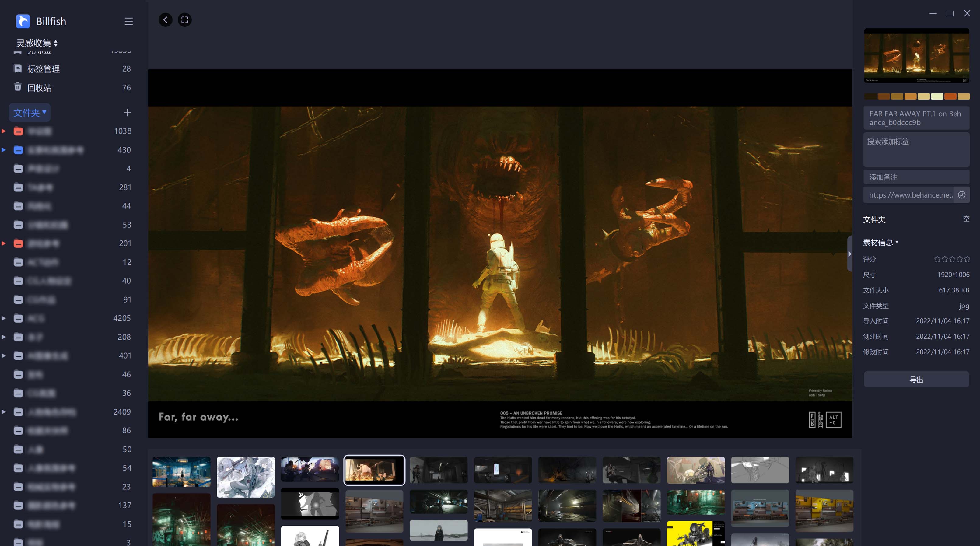This screenshot has width=980, height=546.
Task: Edit the FAR FAR AWAY PT.1 name field
Action: tap(916, 118)
